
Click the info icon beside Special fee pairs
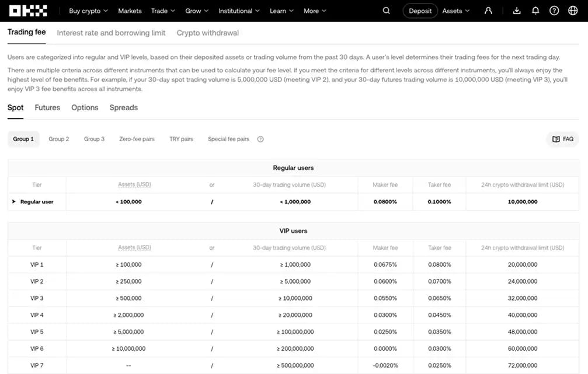click(x=260, y=139)
